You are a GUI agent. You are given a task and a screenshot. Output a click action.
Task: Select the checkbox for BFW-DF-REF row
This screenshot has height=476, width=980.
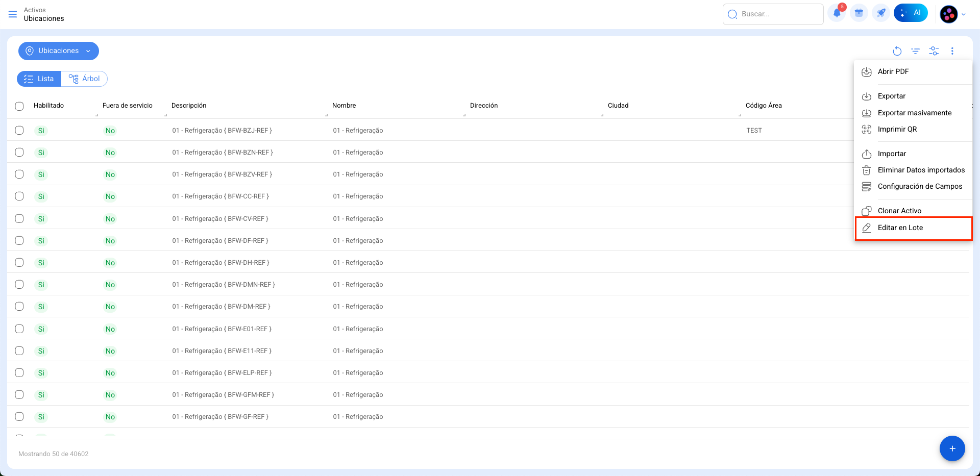[19, 240]
